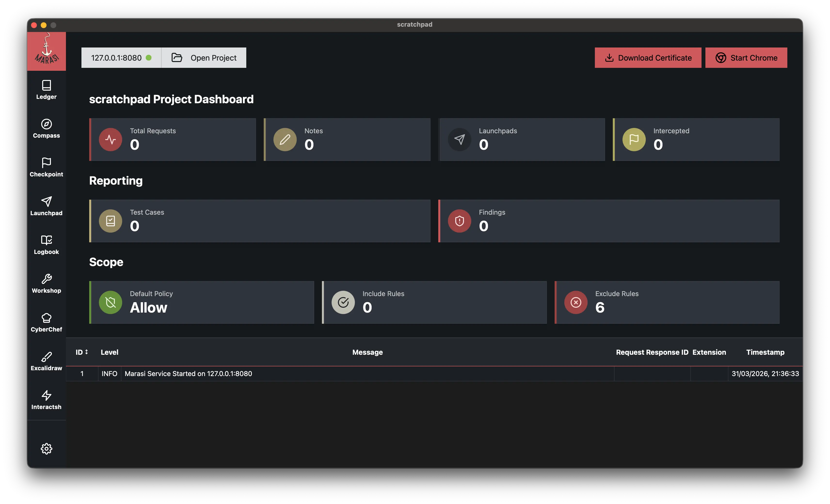The width and height of the screenshot is (830, 504).
Task: Open the Ledger panel
Action: [x=46, y=90]
